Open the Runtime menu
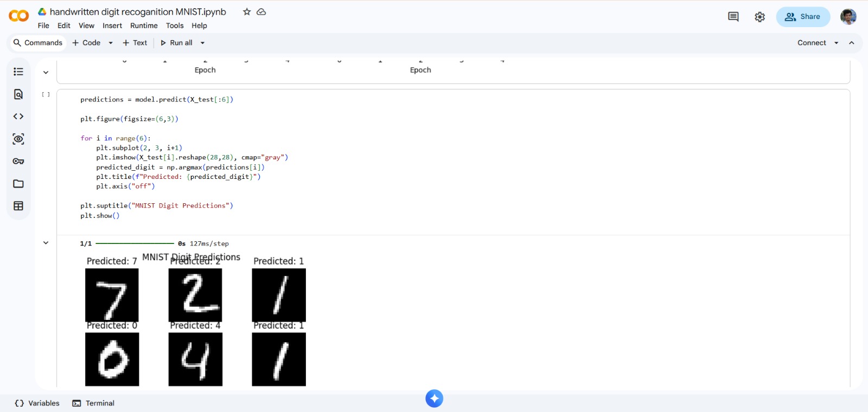This screenshot has width=868, height=412. (x=144, y=25)
